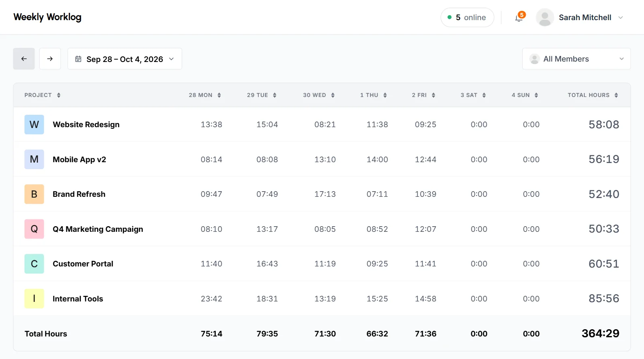The image size is (644, 359).
Task: Click Customer Portal total 60:51
Action: [x=604, y=264]
